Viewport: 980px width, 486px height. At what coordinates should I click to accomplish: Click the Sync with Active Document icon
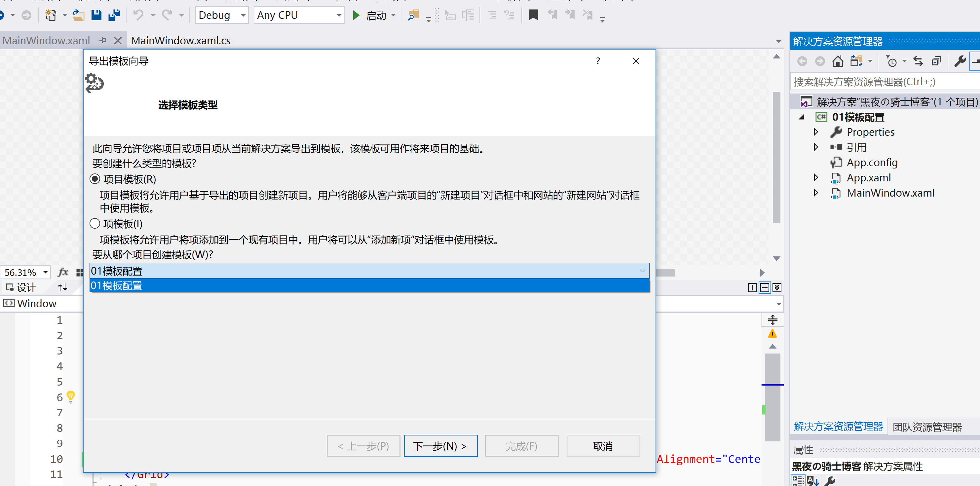point(918,61)
